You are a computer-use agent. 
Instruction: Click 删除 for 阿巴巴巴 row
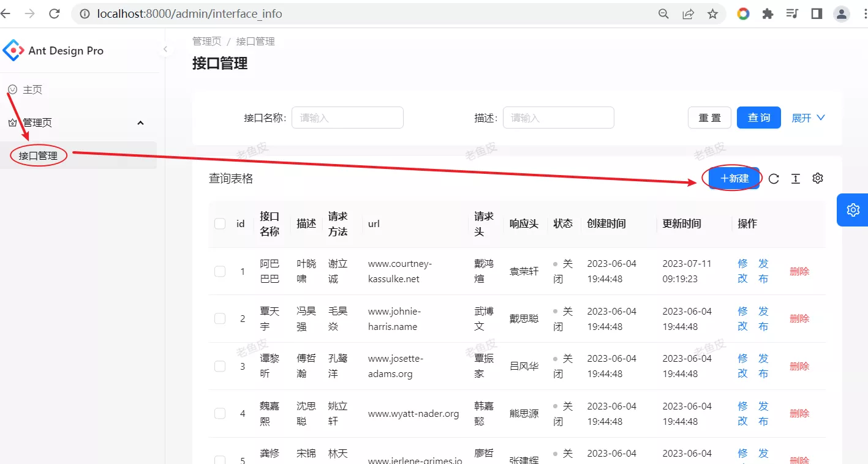[799, 271]
